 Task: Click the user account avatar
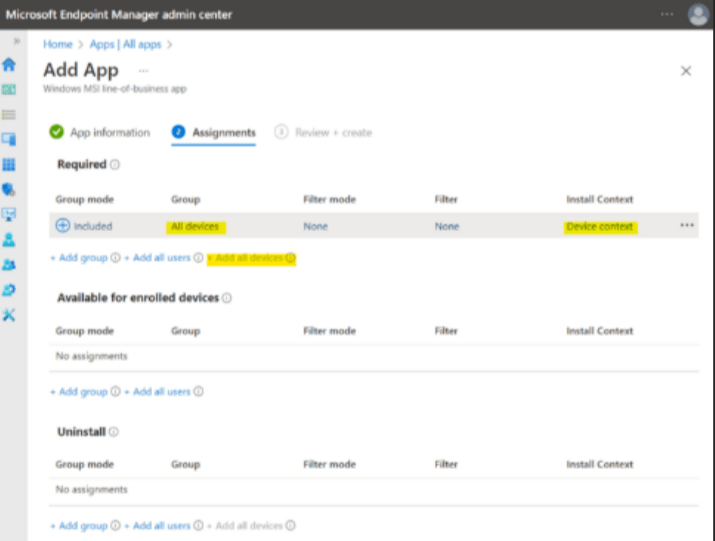tap(697, 14)
